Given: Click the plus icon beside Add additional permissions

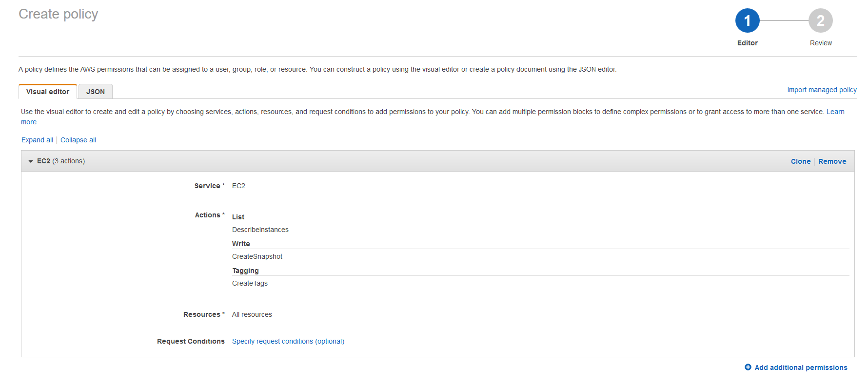Looking at the screenshot, I should point(748,367).
